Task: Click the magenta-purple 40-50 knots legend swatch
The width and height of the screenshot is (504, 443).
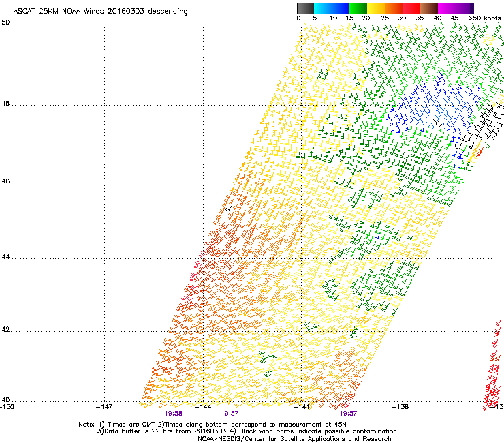Action: click(x=456, y=8)
